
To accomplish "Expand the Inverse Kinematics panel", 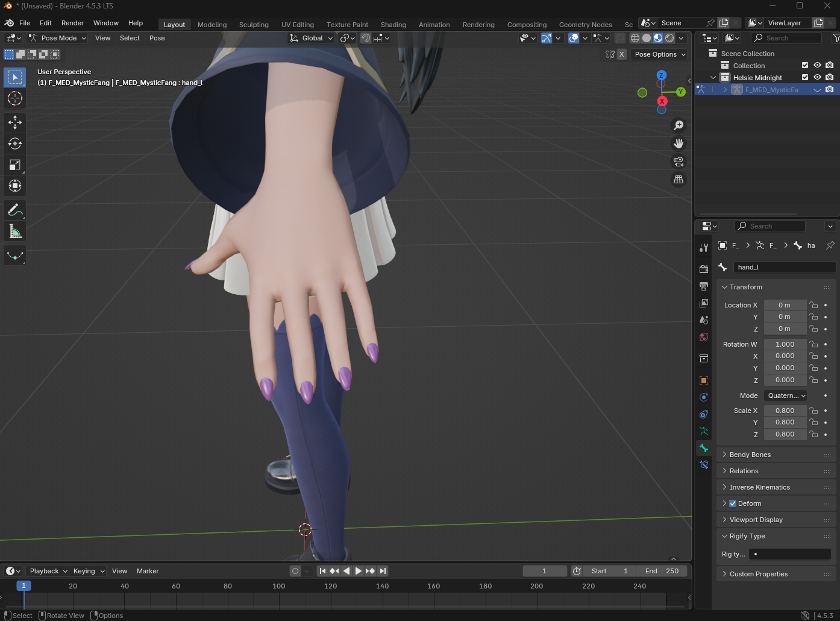I will pos(759,487).
